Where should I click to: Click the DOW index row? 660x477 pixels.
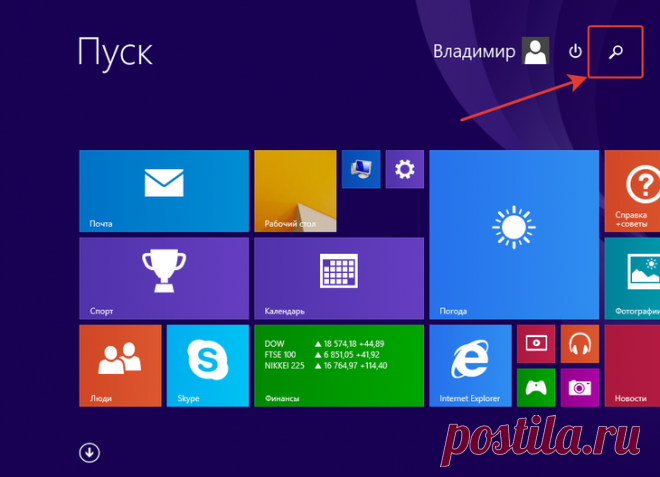point(325,344)
